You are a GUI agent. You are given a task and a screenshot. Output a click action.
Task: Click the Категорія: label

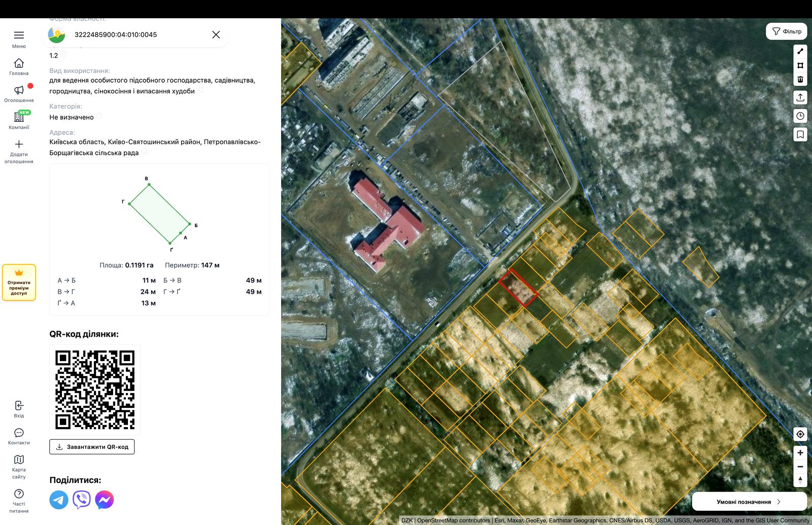[65, 107]
